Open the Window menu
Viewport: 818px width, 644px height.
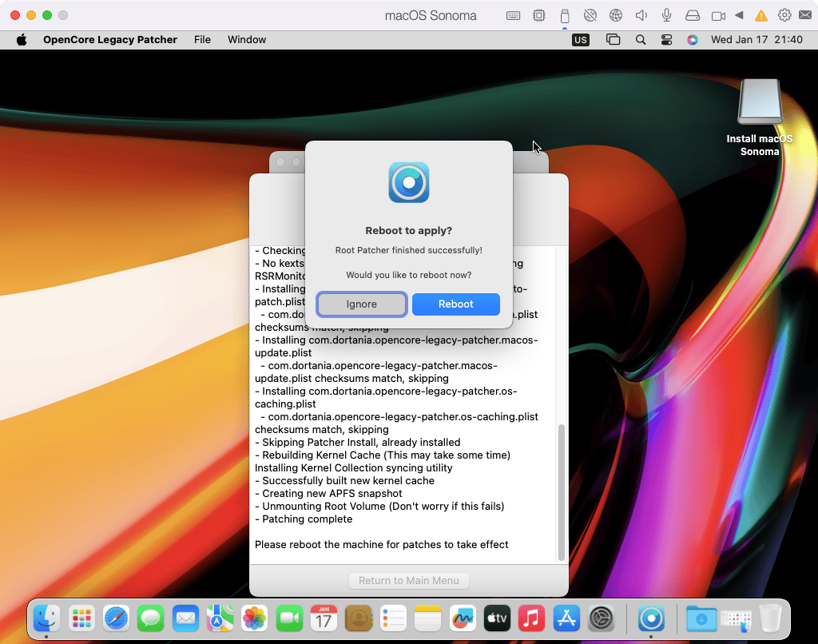[x=247, y=39]
